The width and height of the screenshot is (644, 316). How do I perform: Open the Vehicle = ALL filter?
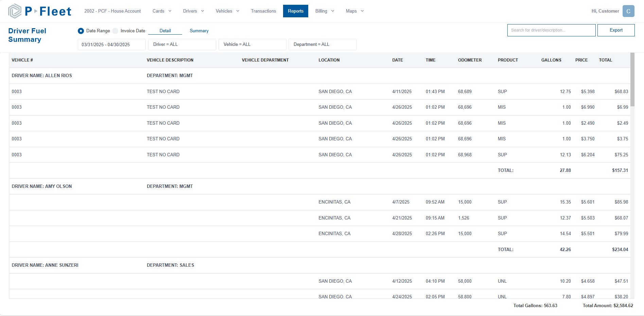coord(252,44)
